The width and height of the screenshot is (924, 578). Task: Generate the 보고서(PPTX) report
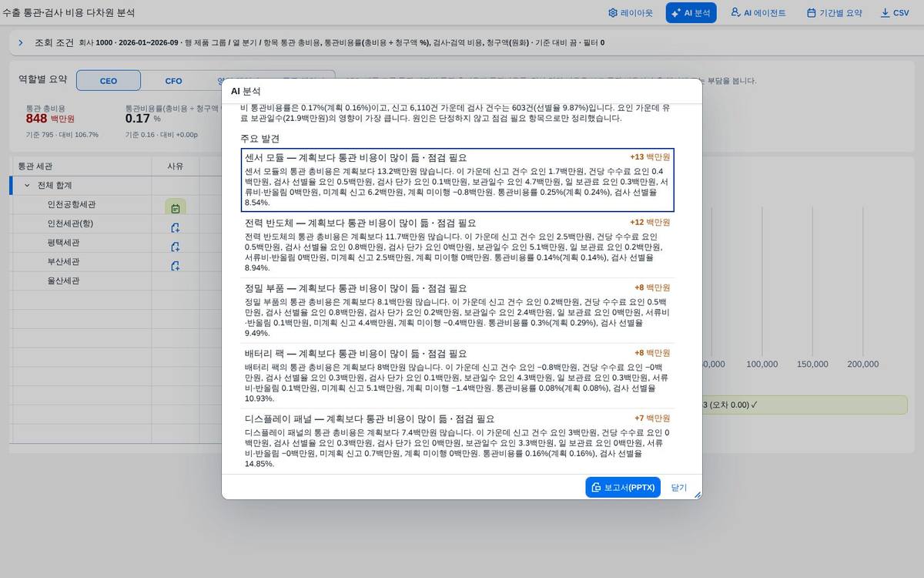pyautogui.click(x=623, y=487)
